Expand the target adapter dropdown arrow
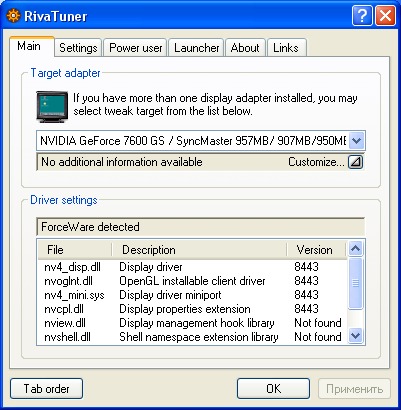Image resolution: width=401 pixels, height=410 pixels. pyautogui.click(x=357, y=141)
